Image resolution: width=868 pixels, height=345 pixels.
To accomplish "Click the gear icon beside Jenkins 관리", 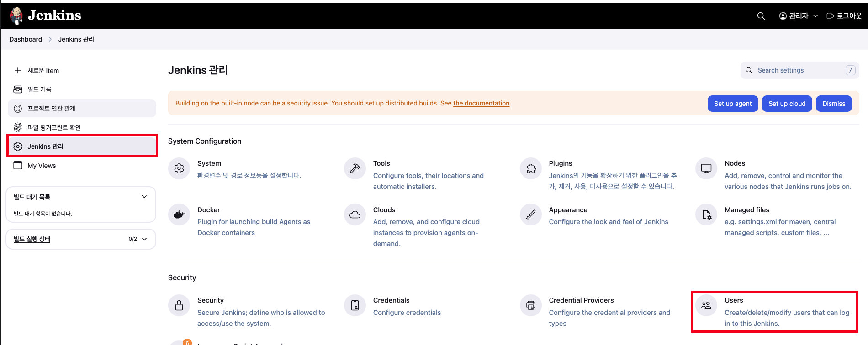I will pyautogui.click(x=18, y=146).
